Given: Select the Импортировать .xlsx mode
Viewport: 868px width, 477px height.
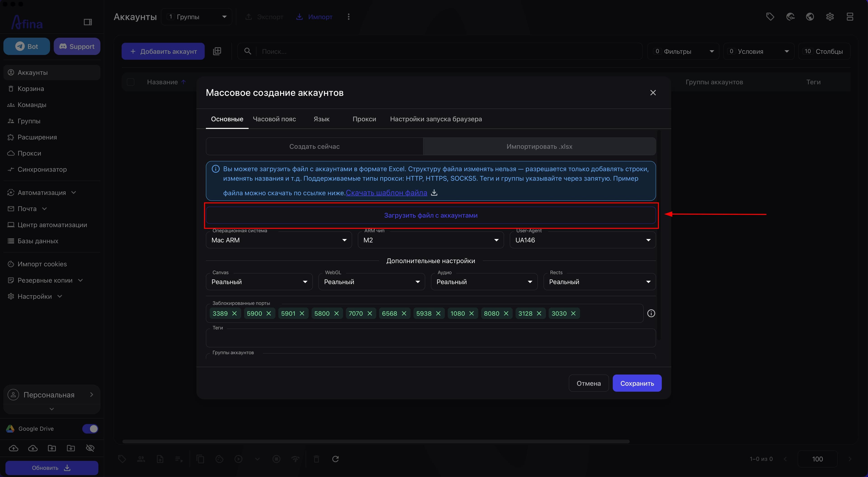Looking at the screenshot, I should click(539, 146).
